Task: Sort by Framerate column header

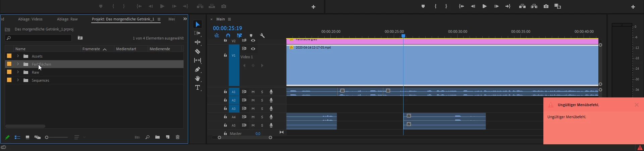Action: [x=91, y=49]
